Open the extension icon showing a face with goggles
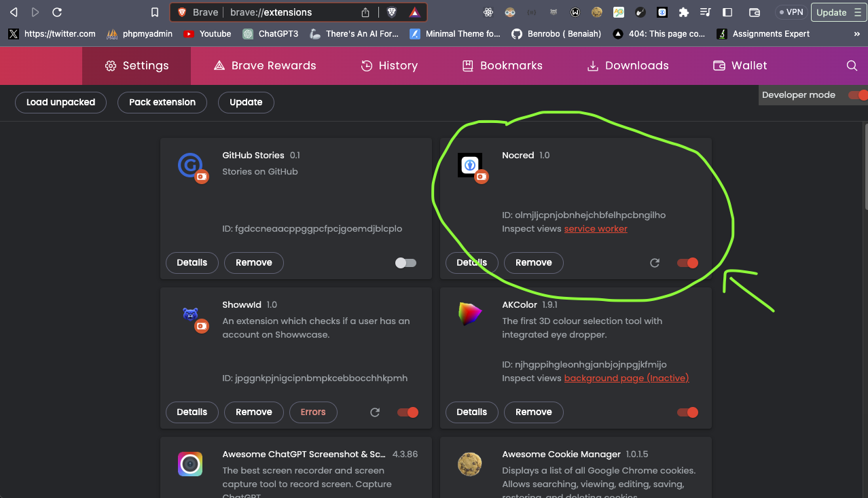 tap(510, 12)
